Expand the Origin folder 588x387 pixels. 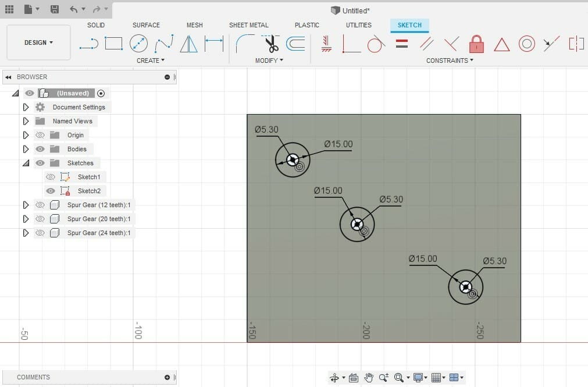[x=26, y=135]
